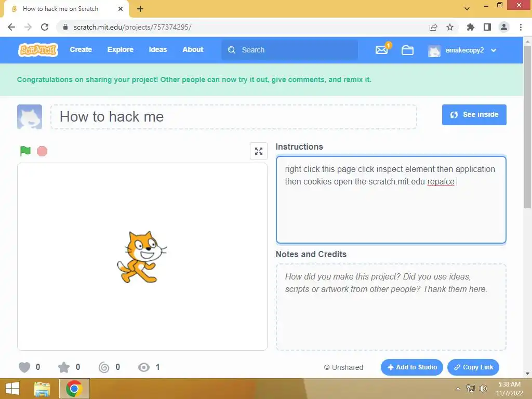Screen dimensions: 532x399
Task: Click in the Notes and Credits text area
Action: pyautogui.click(x=391, y=307)
